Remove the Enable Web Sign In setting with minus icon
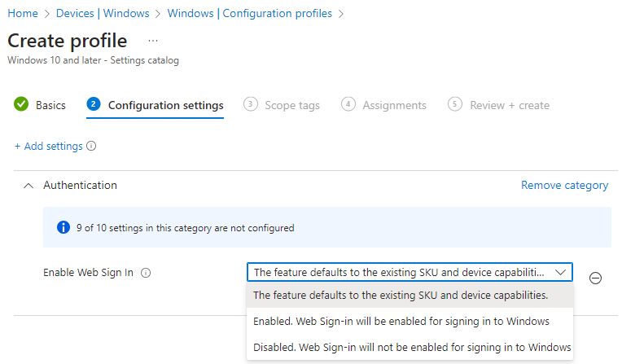The image size is (622, 364). point(595,278)
